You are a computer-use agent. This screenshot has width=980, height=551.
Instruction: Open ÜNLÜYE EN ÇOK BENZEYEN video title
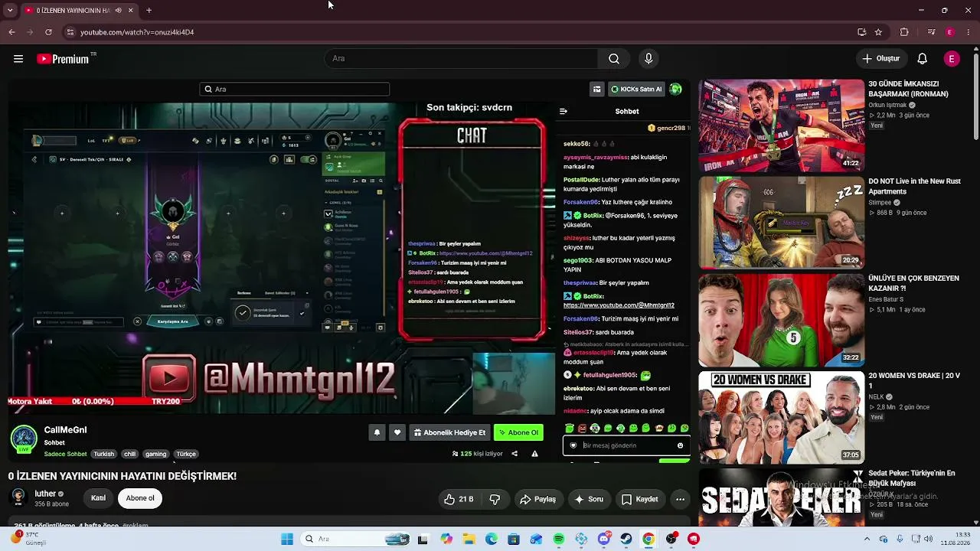pyautogui.click(x=913, y=283)
